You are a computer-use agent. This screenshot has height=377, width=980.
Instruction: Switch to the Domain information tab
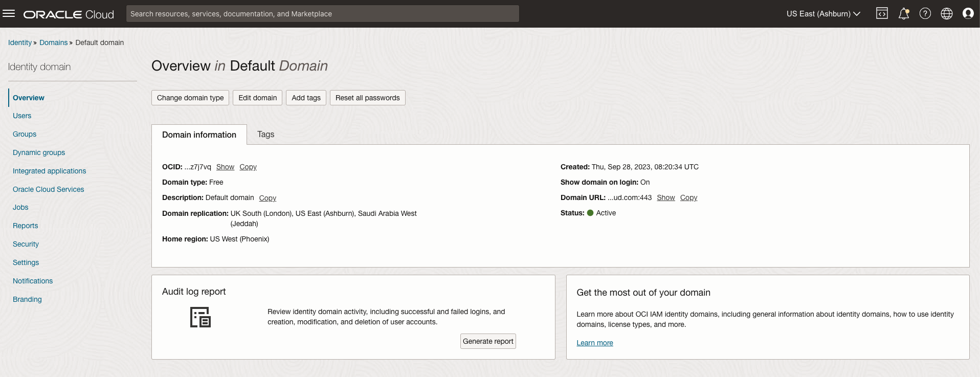click(x=199, y=135)
